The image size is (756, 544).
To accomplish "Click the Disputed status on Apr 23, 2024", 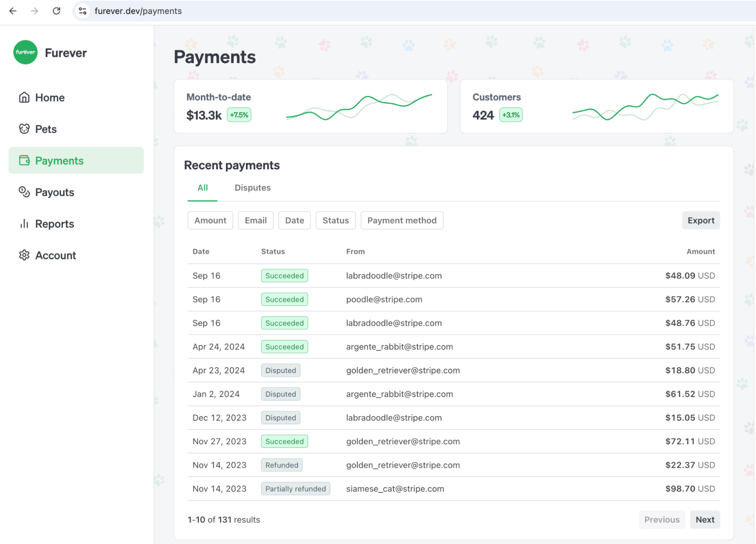I will (x=281, y=370).
